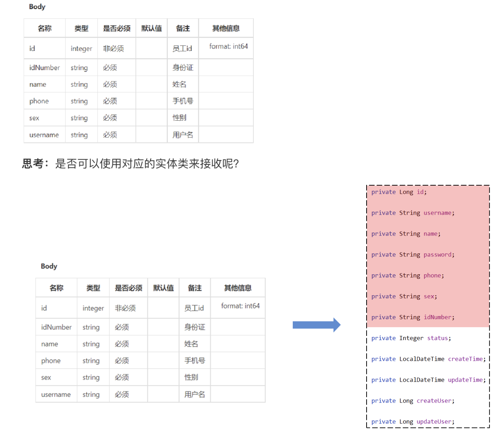
Task: Select the code line 'private Long updateUser;'
Action: click(x=413, y=422)
